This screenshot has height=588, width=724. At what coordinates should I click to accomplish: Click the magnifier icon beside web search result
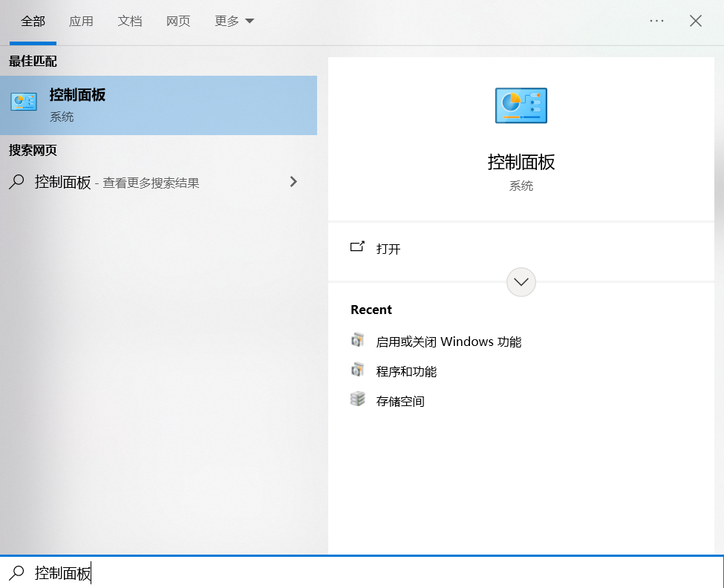pyautogui.click(x=16, y=182)
